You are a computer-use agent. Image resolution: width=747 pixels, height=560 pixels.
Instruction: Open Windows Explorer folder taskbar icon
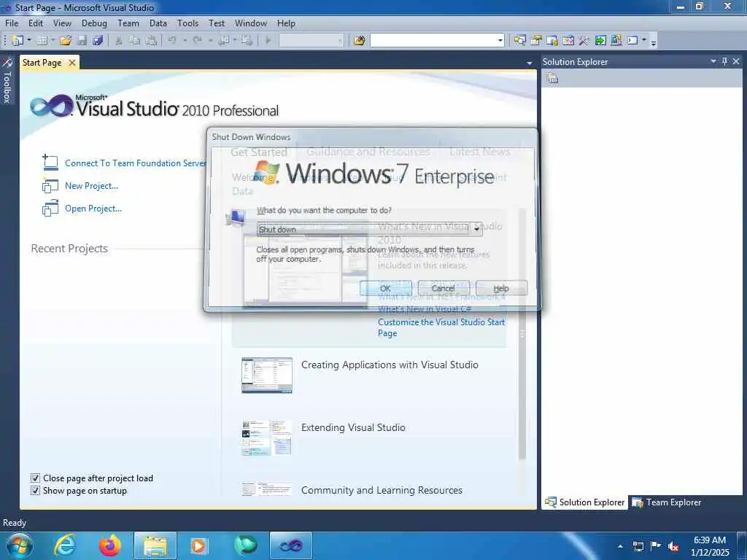tap(155, 545)
